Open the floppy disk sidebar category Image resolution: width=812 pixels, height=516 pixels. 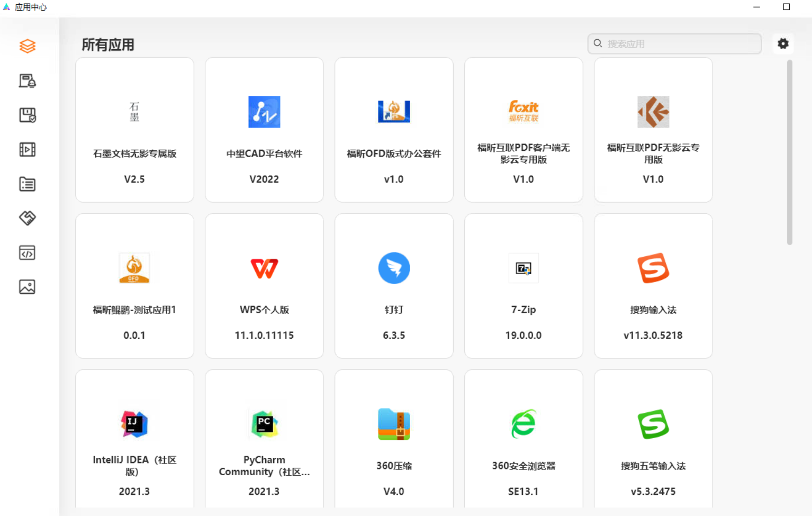coord(28,115)
